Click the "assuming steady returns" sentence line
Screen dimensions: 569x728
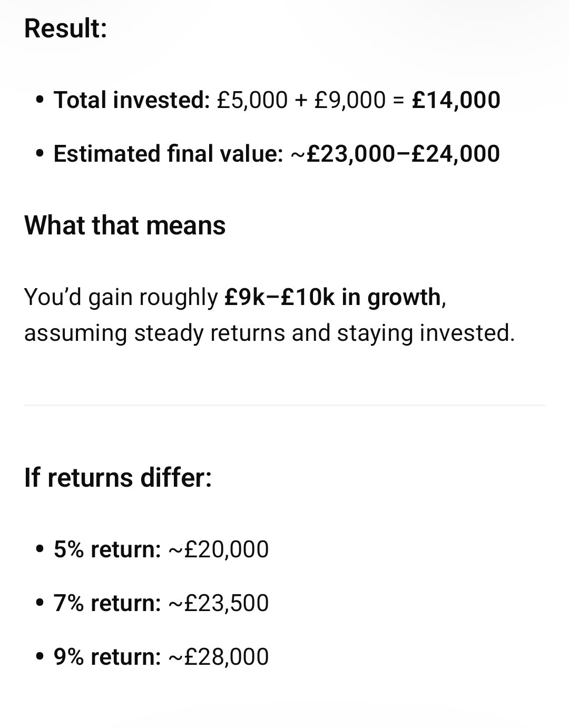[x=269, y=333]
